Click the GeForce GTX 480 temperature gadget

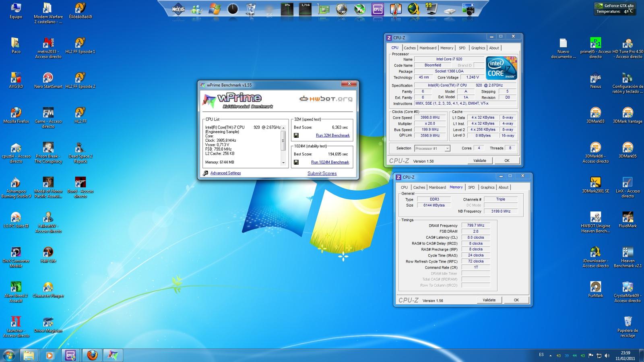(615, 8)
